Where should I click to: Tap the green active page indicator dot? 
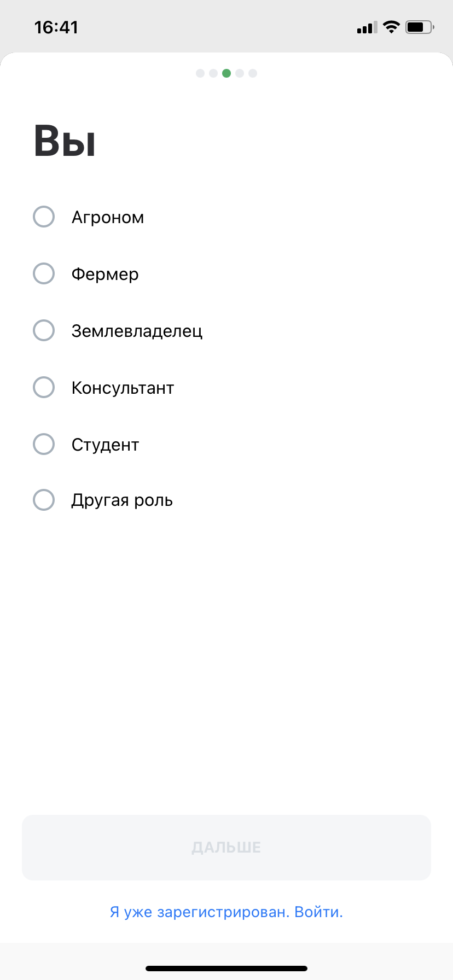[226, 73]
